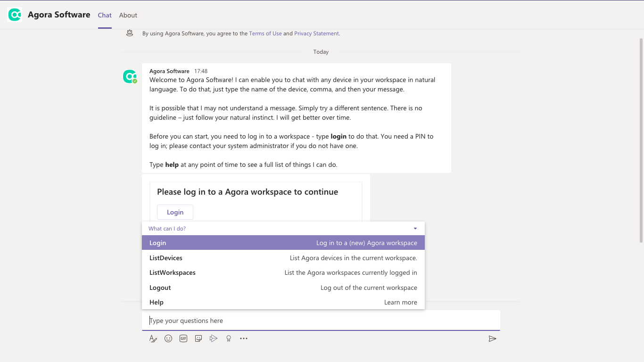Click the bot icon beside terms notice
The width and height of the screenshot is (644, 362).
pos(130,33)
